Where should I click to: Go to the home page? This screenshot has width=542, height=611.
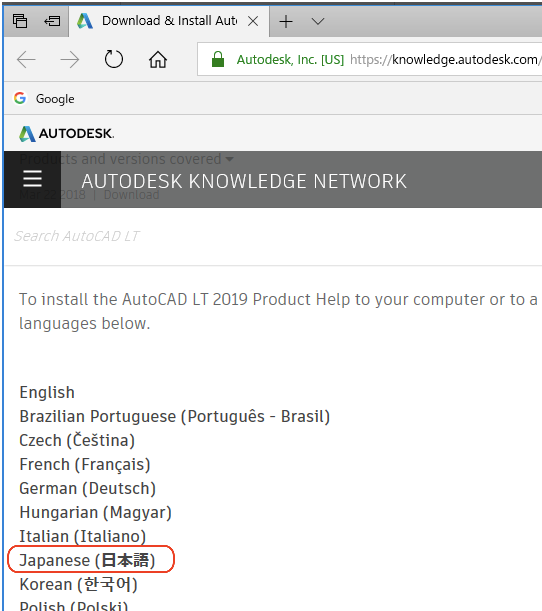tap(158, 60)
